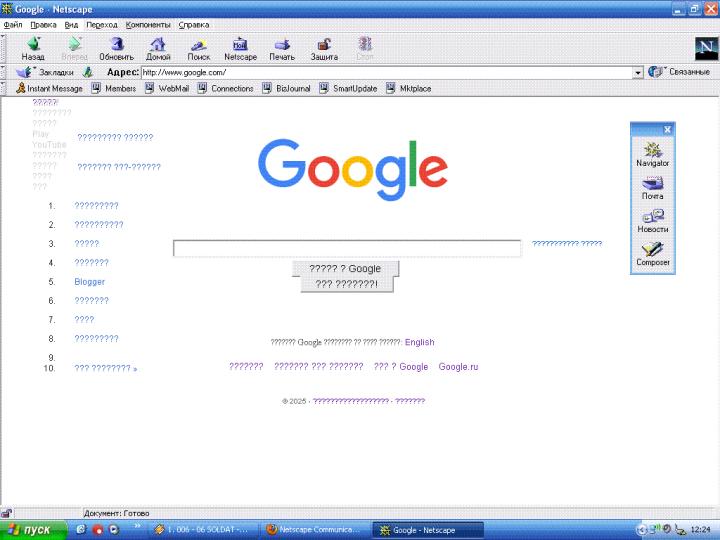Viewport: 720px width, 540px height.
Task: Click the English language link
Action: pos(420,342)
